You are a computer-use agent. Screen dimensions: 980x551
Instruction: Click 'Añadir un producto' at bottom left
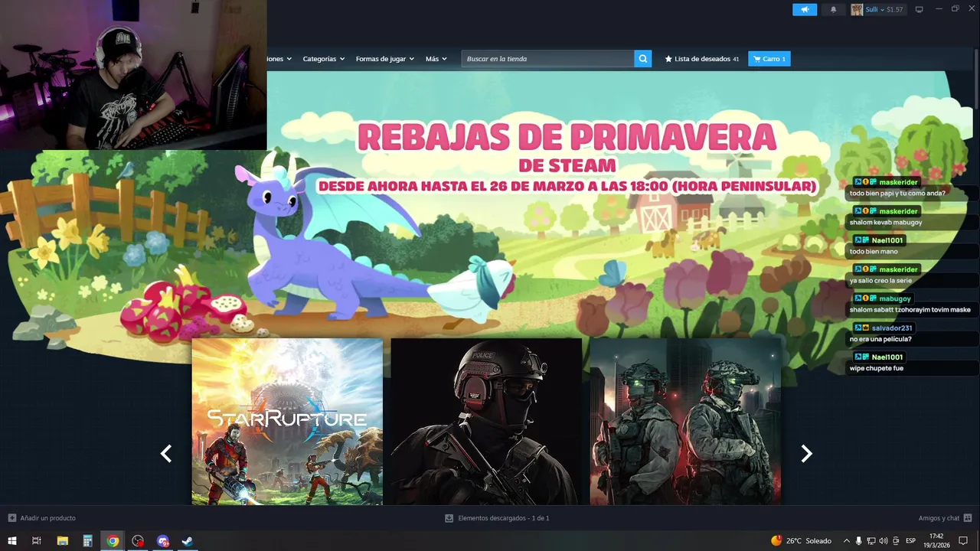(41, 518)
